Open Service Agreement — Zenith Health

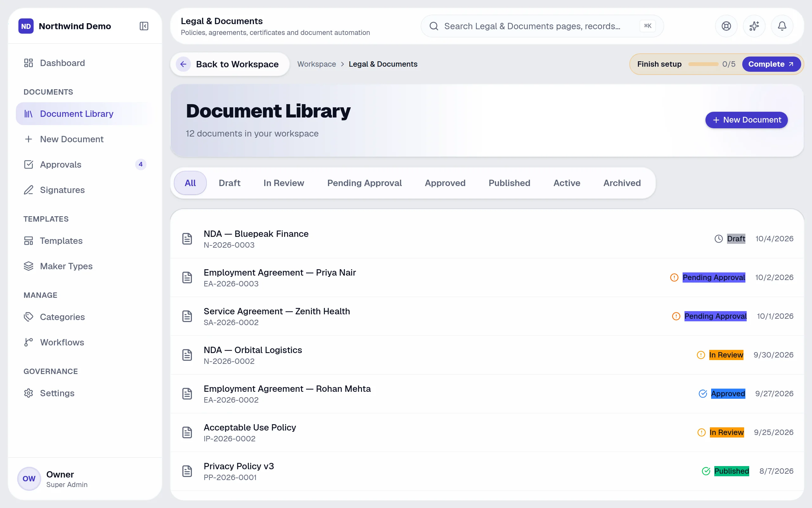coord(487,316)
